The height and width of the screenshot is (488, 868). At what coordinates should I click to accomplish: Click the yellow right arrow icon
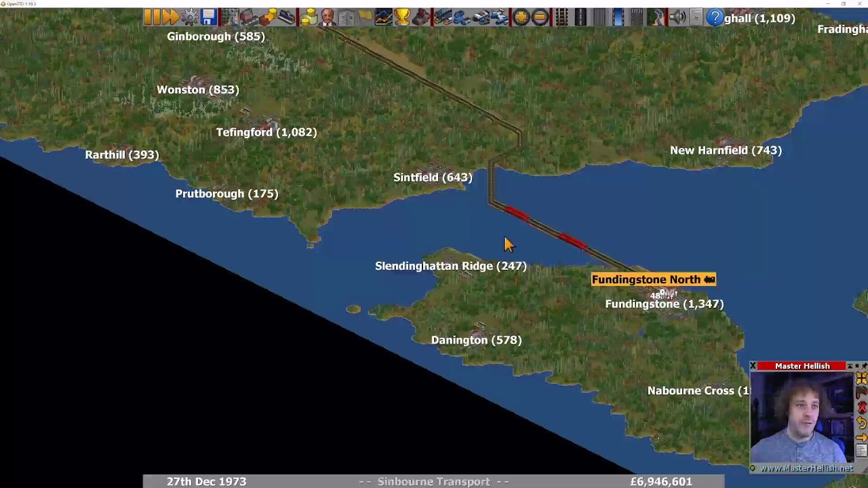coord(861,437)
